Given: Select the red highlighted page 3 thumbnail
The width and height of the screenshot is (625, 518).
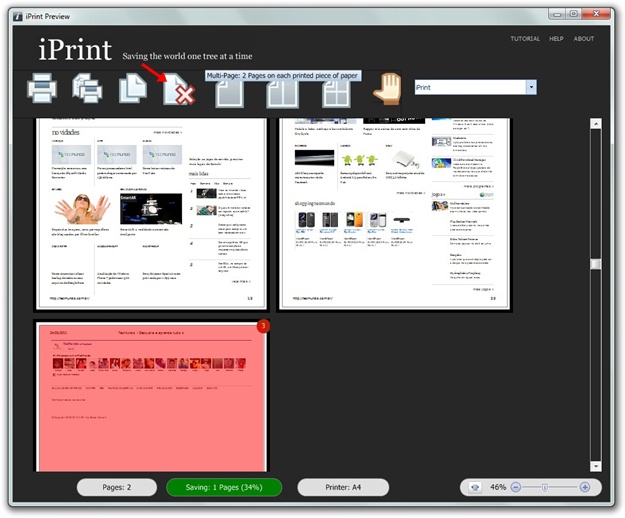Looking at the screenshot, I should tap(151, 397).
